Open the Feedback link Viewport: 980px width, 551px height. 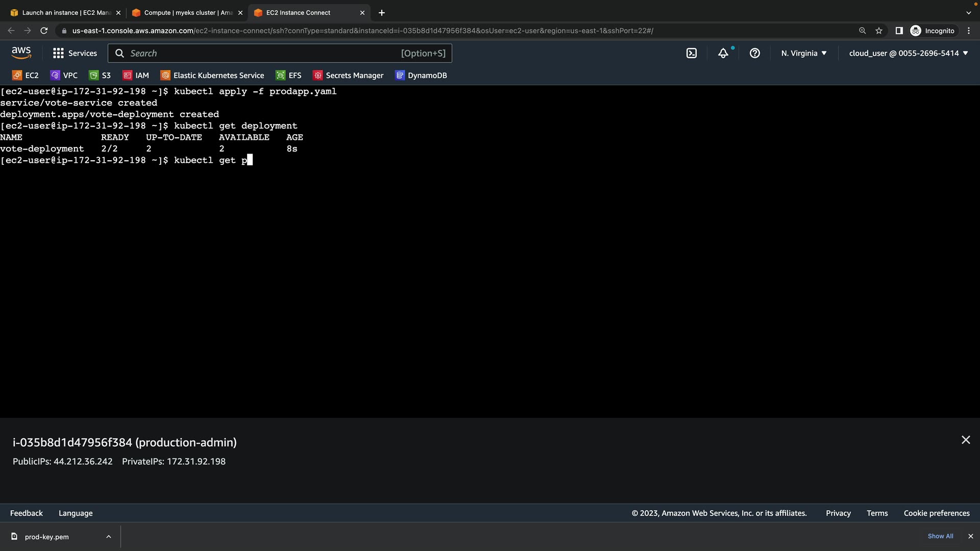(x=27, y=513)
